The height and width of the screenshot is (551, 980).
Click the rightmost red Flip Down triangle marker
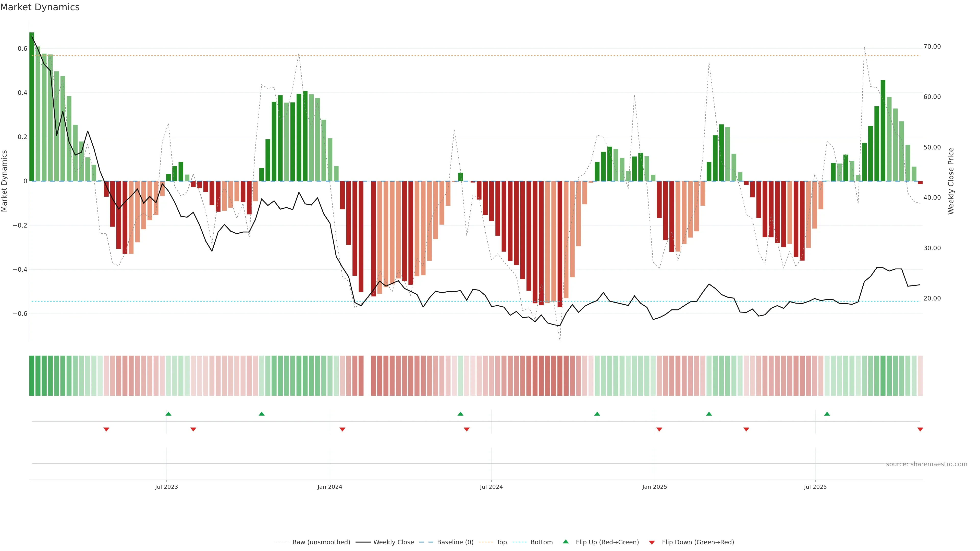coord(920,429)
